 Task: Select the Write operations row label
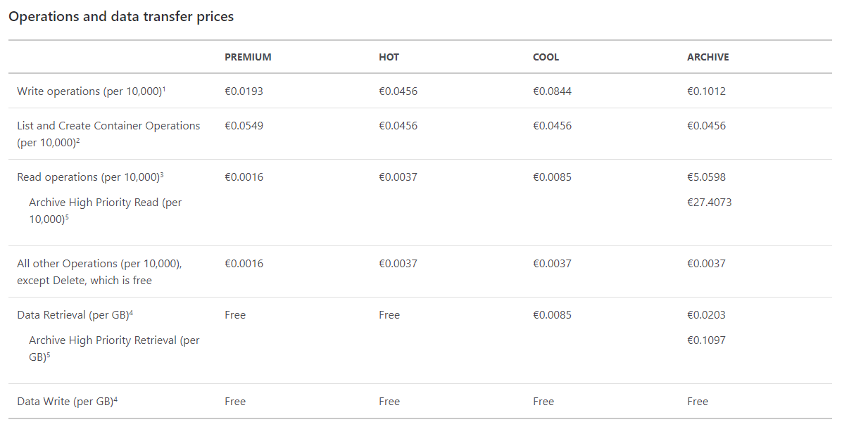[91, 91]
